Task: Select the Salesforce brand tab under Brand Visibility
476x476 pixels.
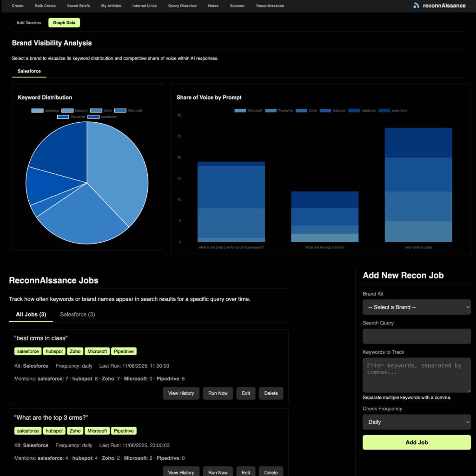Action: tap(29, 71)
